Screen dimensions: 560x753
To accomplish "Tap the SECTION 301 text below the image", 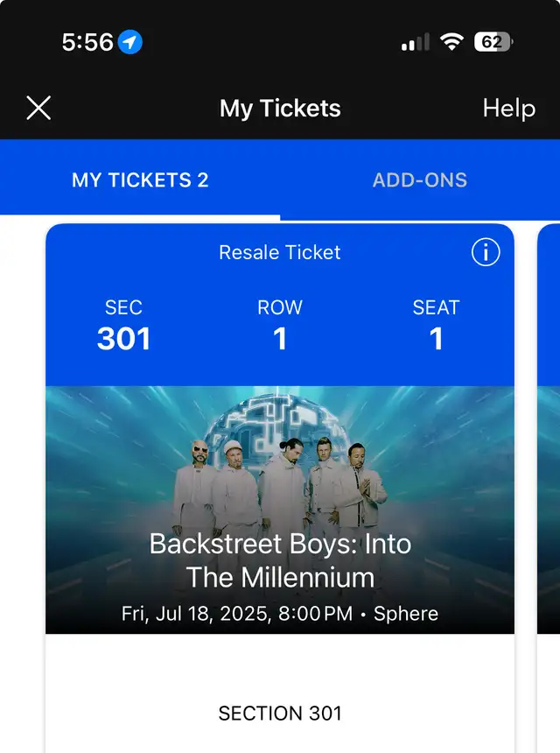I will [280, 713].
